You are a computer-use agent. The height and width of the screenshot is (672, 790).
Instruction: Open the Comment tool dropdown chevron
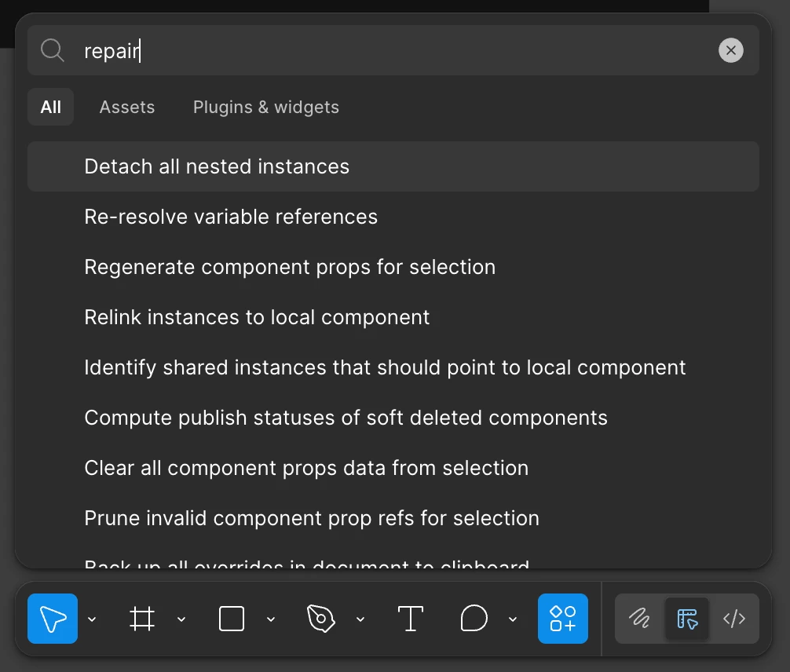tap(512, 619)
